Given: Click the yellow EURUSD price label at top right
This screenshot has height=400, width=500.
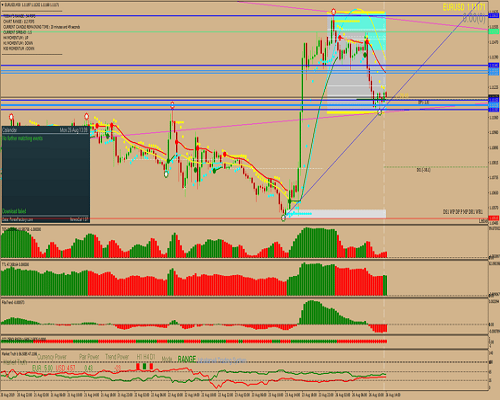Looking at the screenshot, I should 464,7.
